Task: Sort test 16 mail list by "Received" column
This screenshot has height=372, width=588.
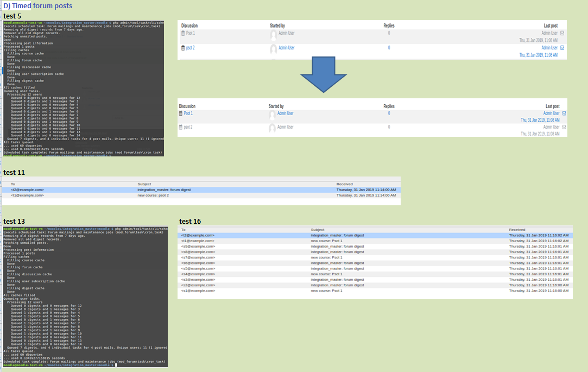Action: click(x=517, y=230)
